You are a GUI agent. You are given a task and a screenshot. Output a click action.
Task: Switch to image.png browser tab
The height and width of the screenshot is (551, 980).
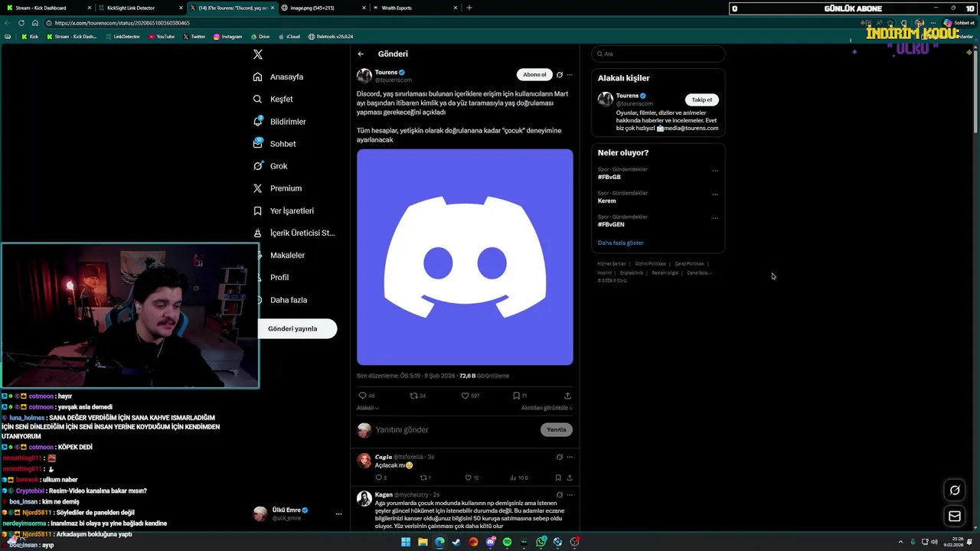tap(322, 8)
